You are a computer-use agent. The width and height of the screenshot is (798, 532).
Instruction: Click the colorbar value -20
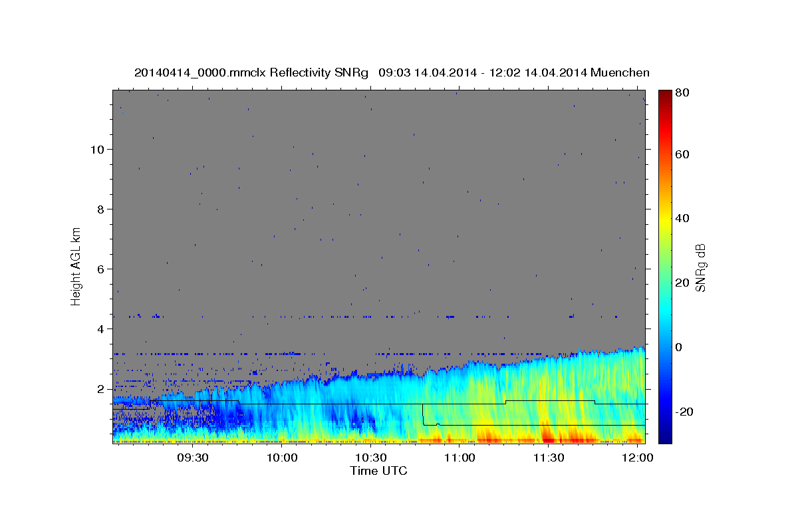coord(684,412)
